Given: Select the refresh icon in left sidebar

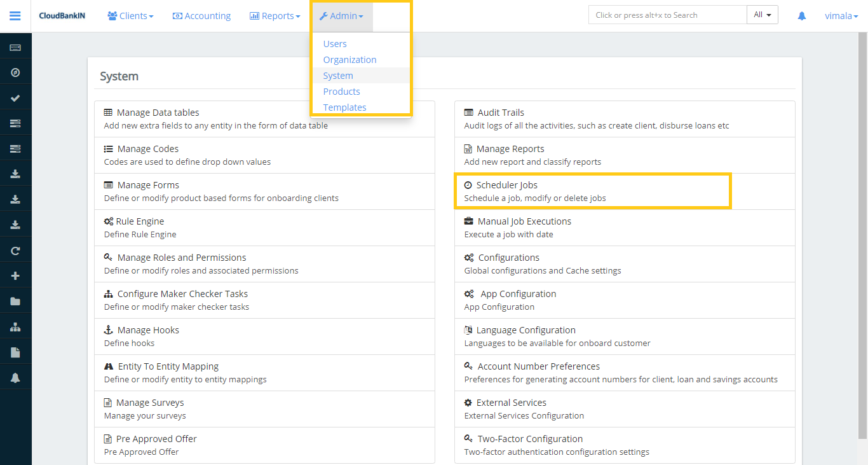Looking at the screenshot, I should click(x=15, y=249).
